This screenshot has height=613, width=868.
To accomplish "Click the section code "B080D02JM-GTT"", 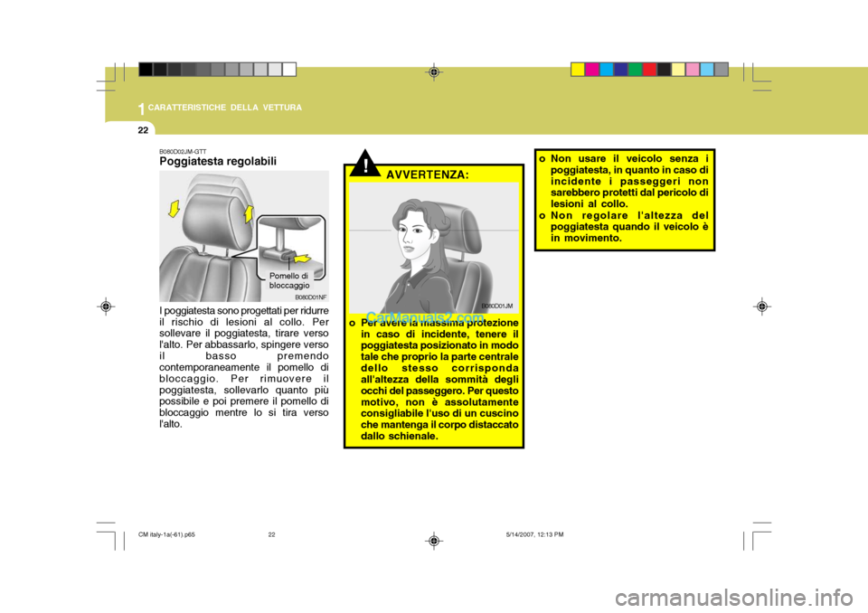I will tap(183, 152).
